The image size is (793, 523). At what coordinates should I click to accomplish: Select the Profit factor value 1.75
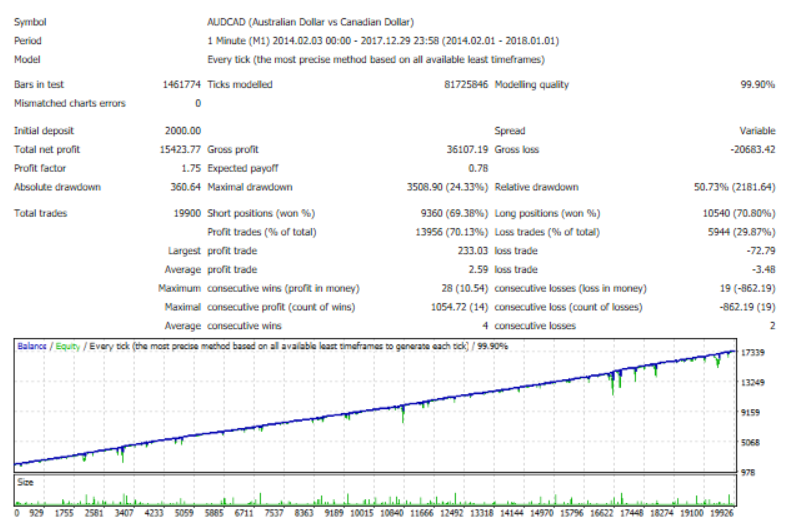tap(191, 168)
